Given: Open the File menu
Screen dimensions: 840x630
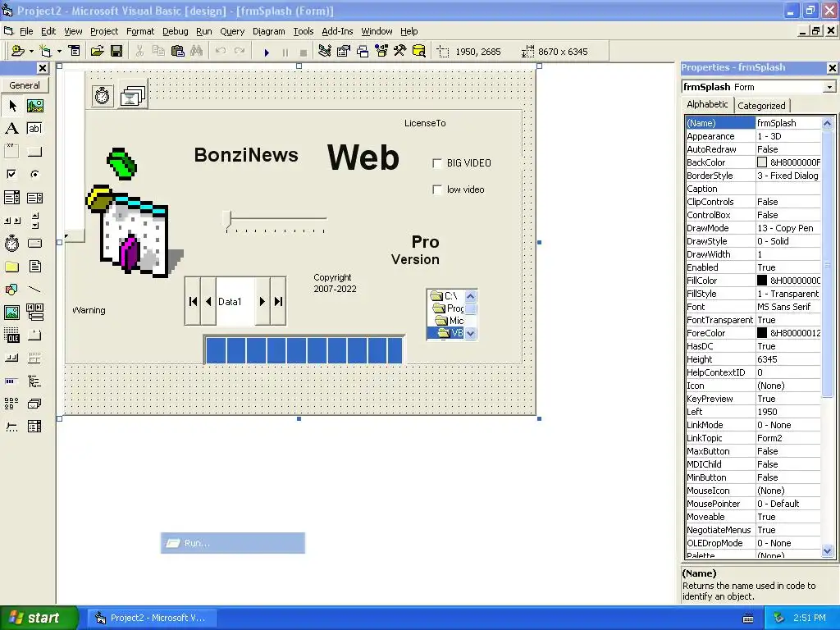Looking at the screenshot, I should click(x=25, y=31).
